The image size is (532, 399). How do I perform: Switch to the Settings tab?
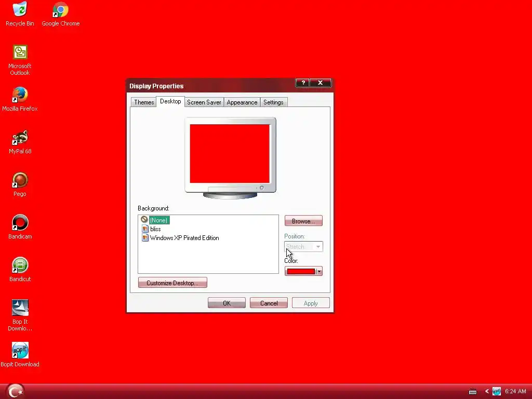273,102
